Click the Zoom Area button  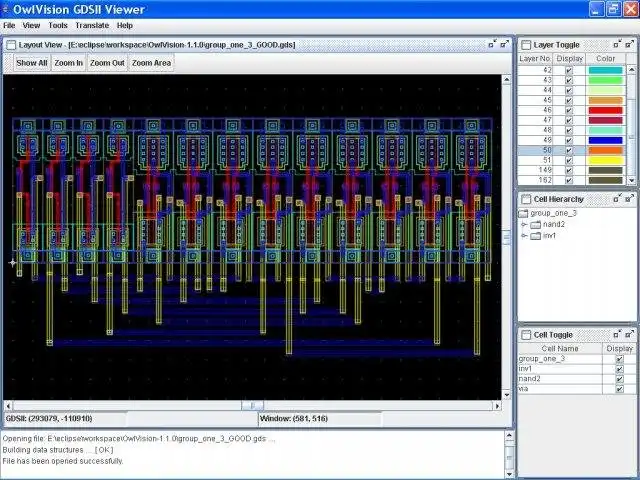point(151,63)
